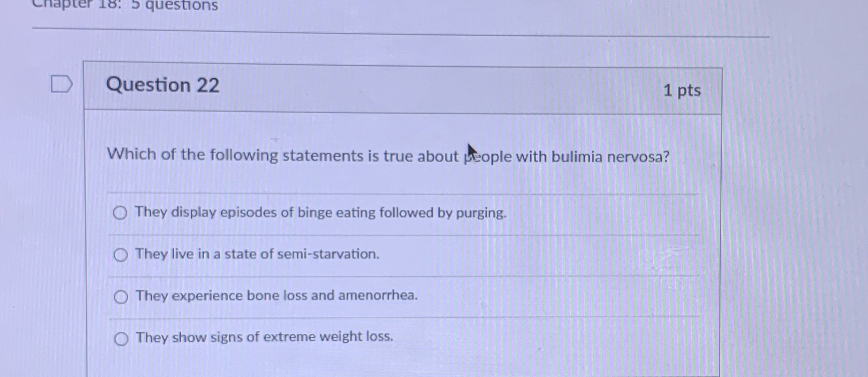Click the answer text They experience bone loss
This screenshot has height=377, width=868.
pos(276,295)
